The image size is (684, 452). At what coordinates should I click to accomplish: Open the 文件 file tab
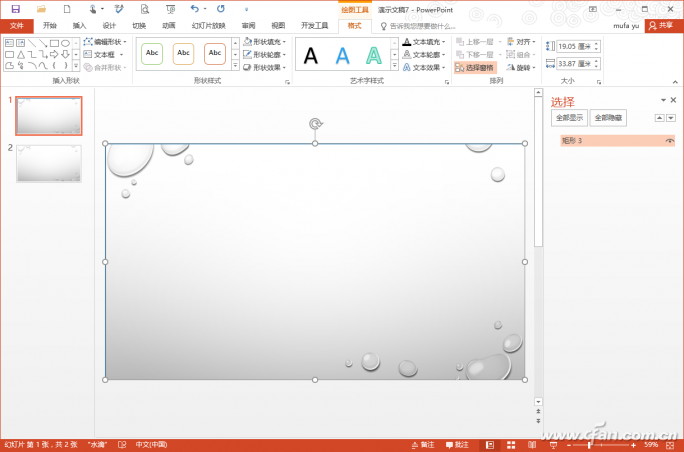coord(16,26)
